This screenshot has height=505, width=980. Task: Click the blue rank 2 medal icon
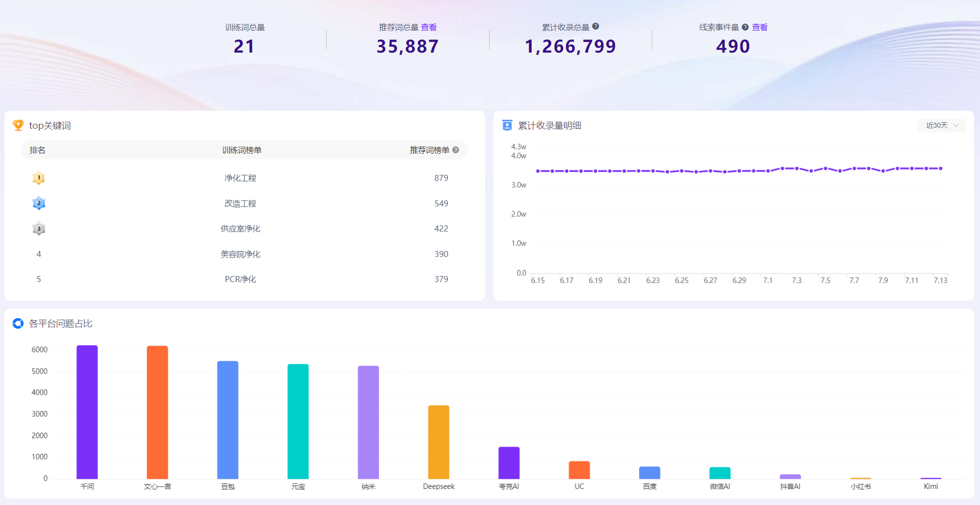[x=39, y=203]
